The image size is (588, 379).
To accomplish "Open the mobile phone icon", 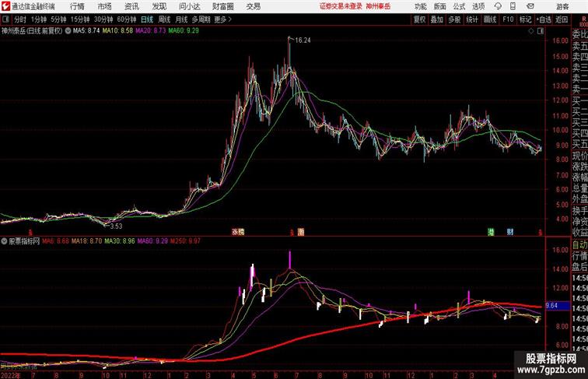I will point(513,6).
